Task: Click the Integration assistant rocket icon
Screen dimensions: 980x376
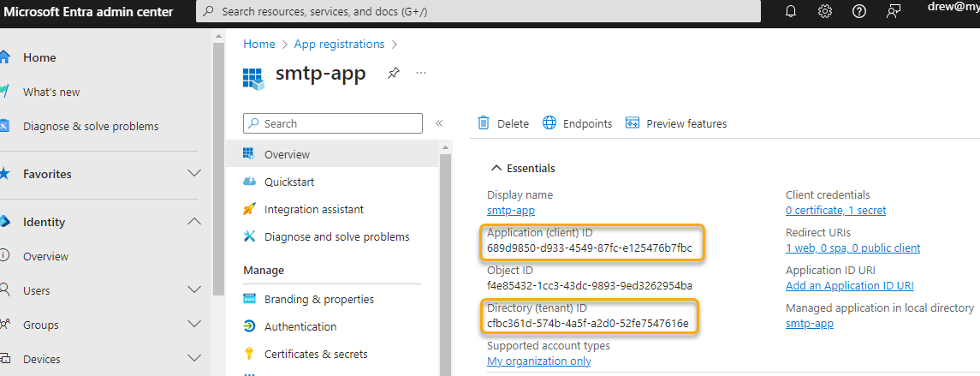Action: 249,210
